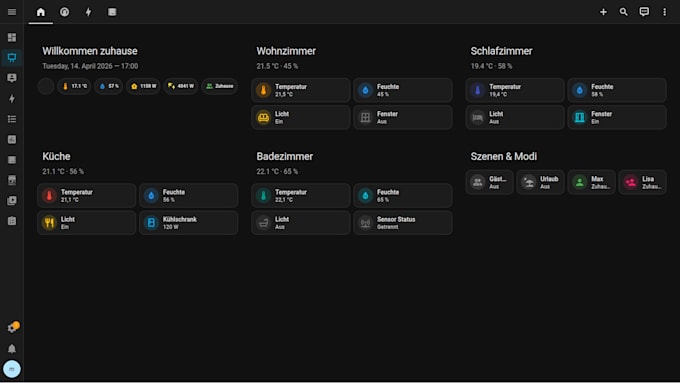Open the Max person tile
Image resolution: width=680 pixels, height=383 pixels.
592,182
